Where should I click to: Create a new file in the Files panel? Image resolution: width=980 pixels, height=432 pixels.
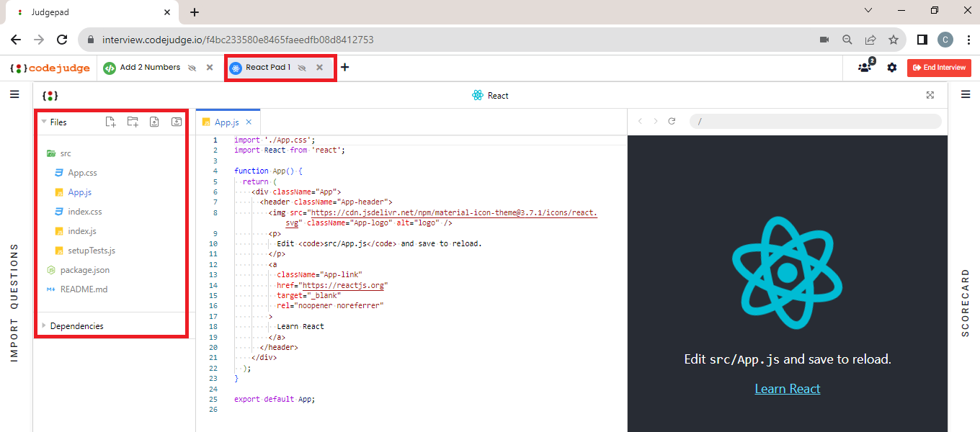coord(110,122)
